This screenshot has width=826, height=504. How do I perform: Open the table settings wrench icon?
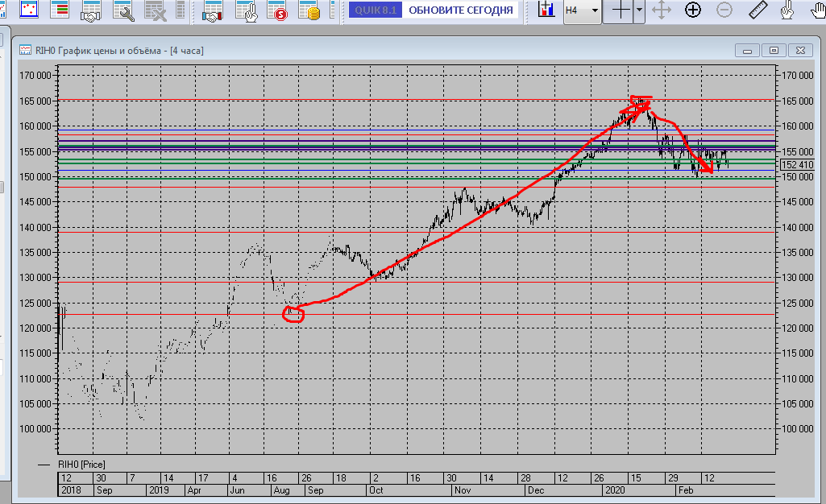pyautogui.click(x=123, y=10)
